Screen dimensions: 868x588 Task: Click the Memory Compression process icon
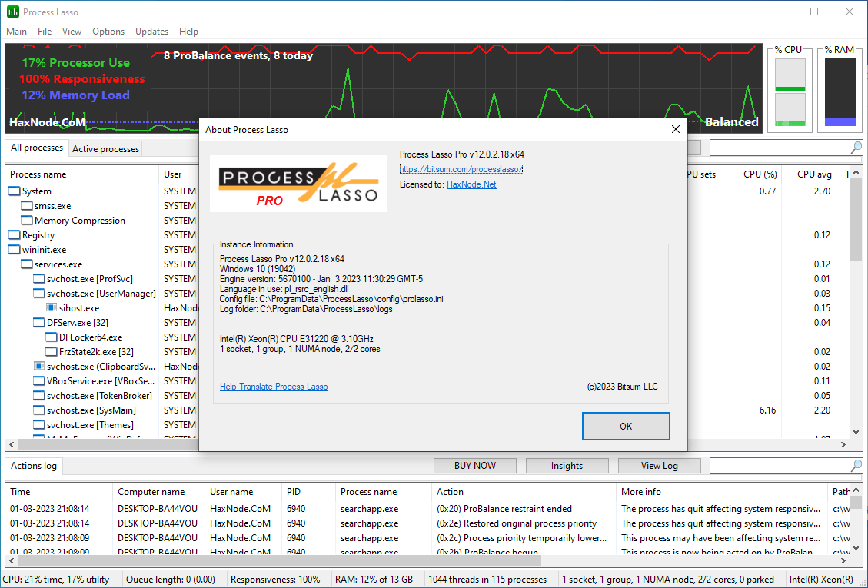27,221
